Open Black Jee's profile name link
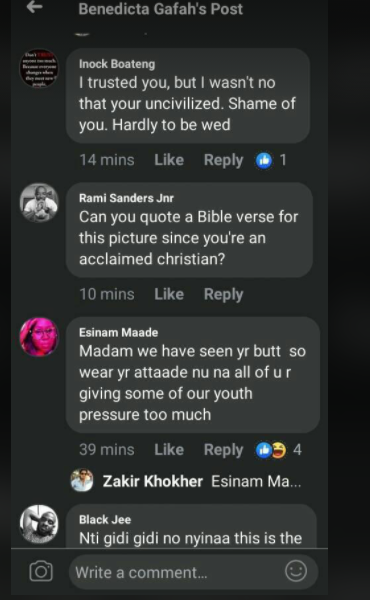This screenshot has height=600, width=370. (x=105, y=519)
